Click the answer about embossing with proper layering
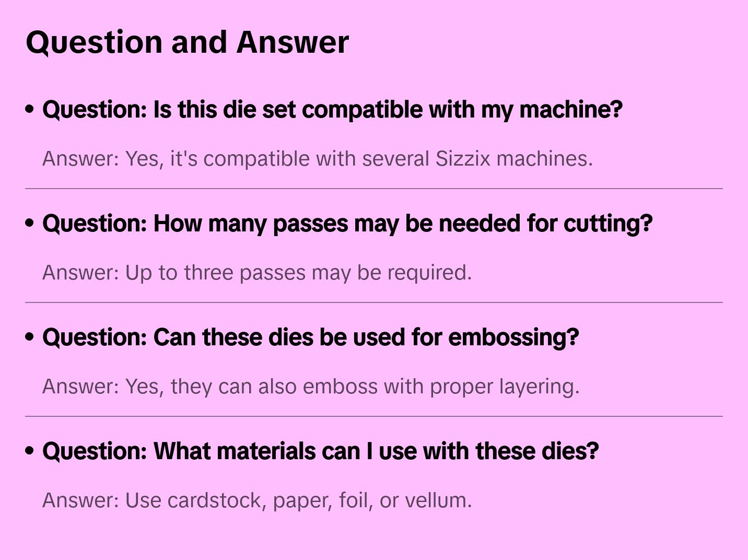The image size is (748, 560). (x=311, y=387)
